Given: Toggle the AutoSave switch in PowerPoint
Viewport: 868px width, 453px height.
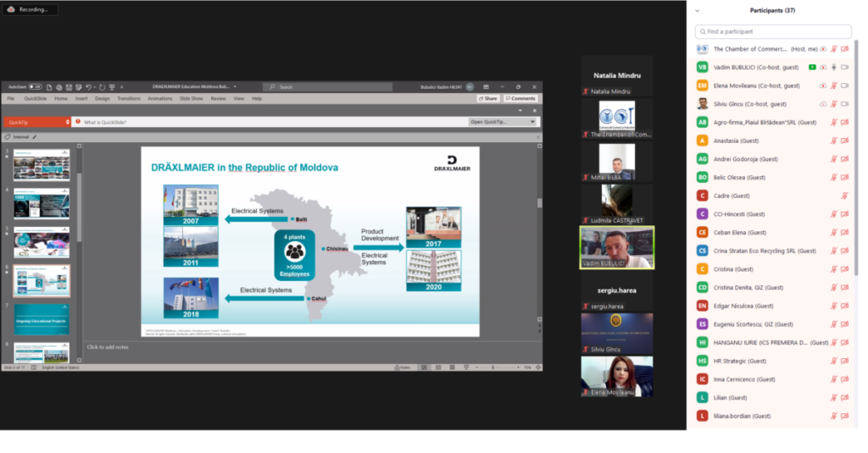Looking at the screenshot, I should point(35,87).
